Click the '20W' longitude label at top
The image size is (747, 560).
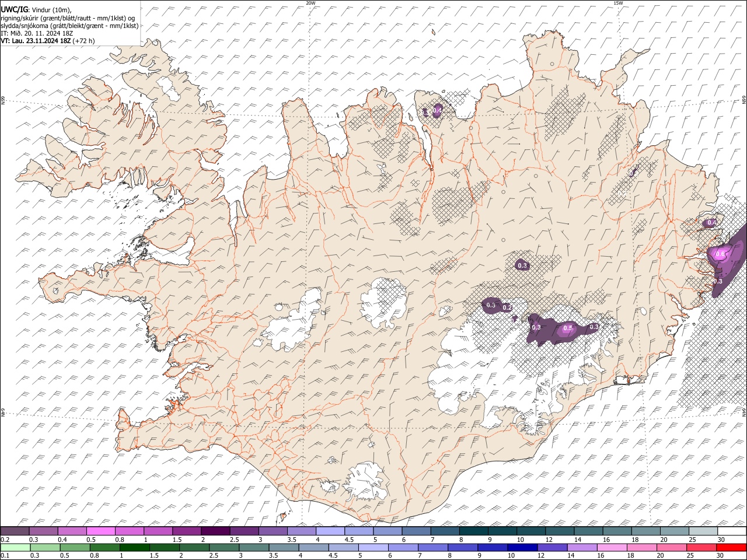point(310,3)
